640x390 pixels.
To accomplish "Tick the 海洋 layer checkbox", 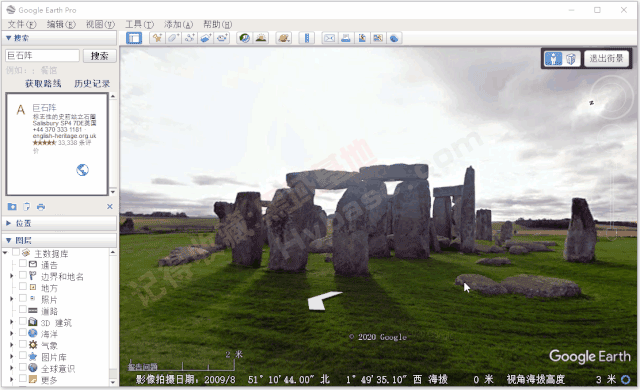I will point(23,332).
